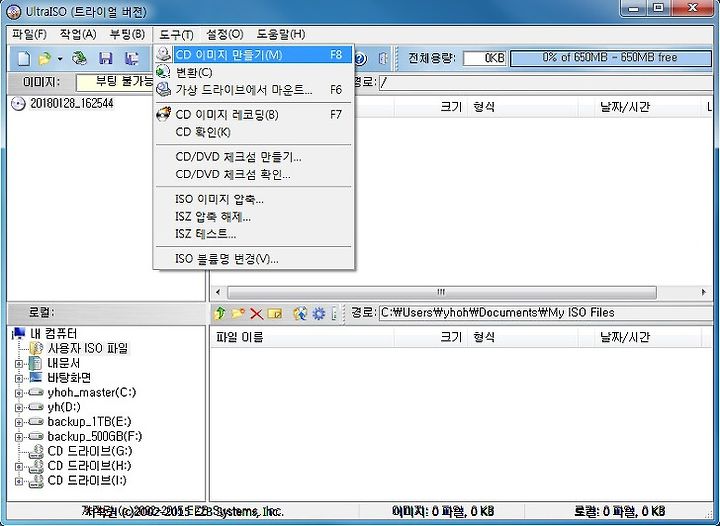Click the 부팅 불가능 image type field
The height and width of the screenshot is (526, 720).
click(x=116, y=82)
